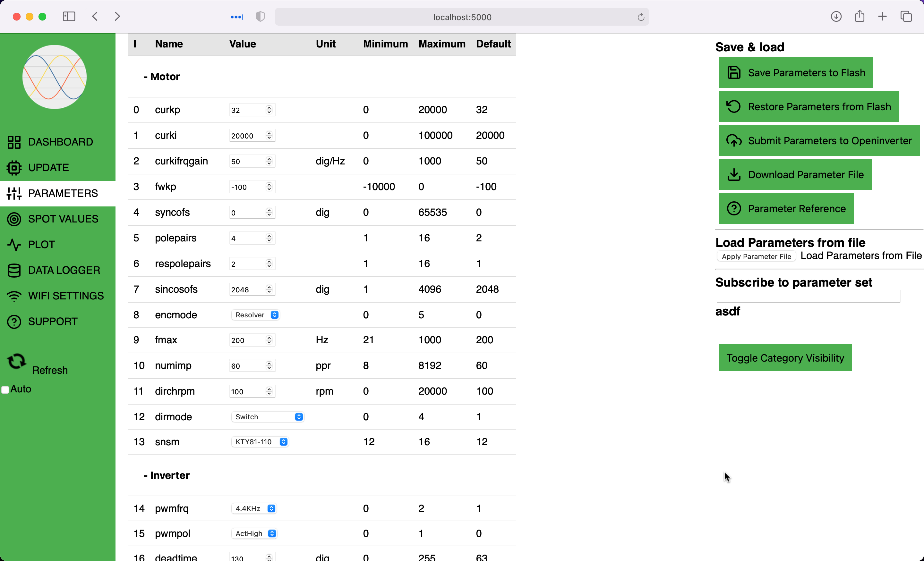Click the polepairs value stepper
Viewport: 924px width, 561px height.
269,238
